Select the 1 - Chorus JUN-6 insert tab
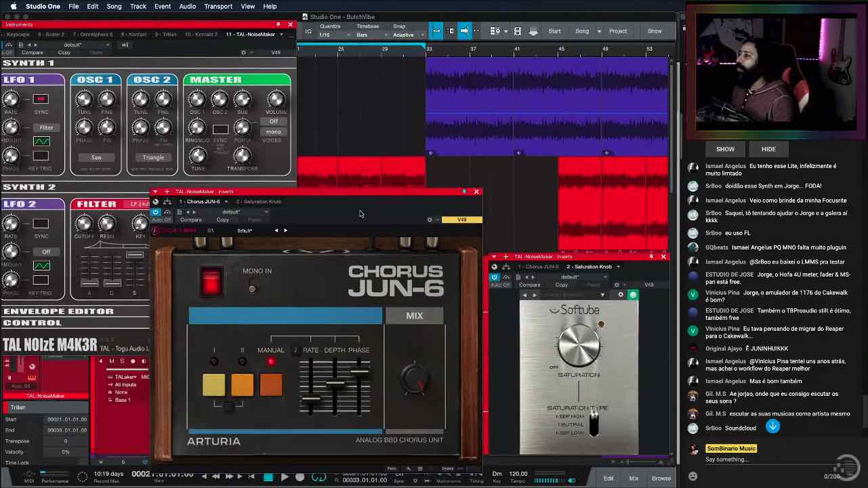Viewport: 868px width, 488px height. coord(199,201)
